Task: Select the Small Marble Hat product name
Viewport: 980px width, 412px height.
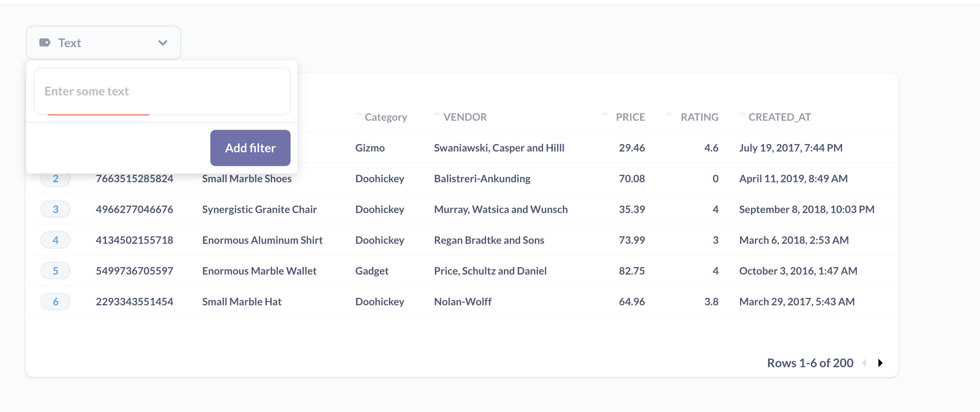Action: coord(242,301)
